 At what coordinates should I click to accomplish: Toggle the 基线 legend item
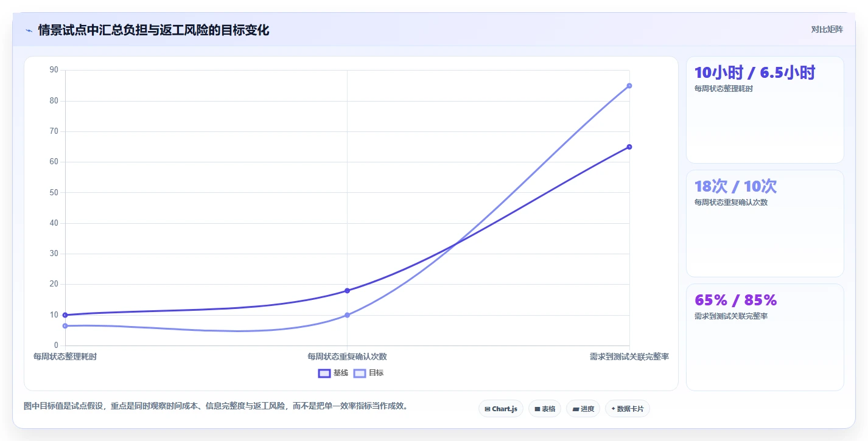[334, 373]
